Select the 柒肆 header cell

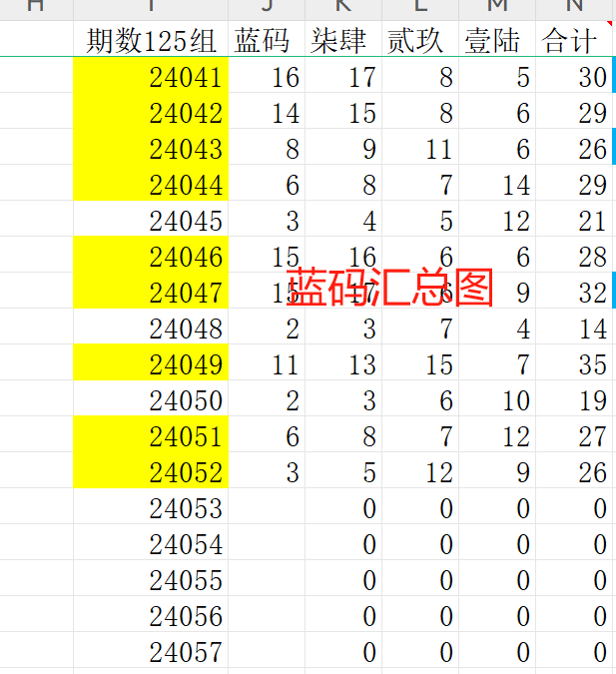point(343,39)
